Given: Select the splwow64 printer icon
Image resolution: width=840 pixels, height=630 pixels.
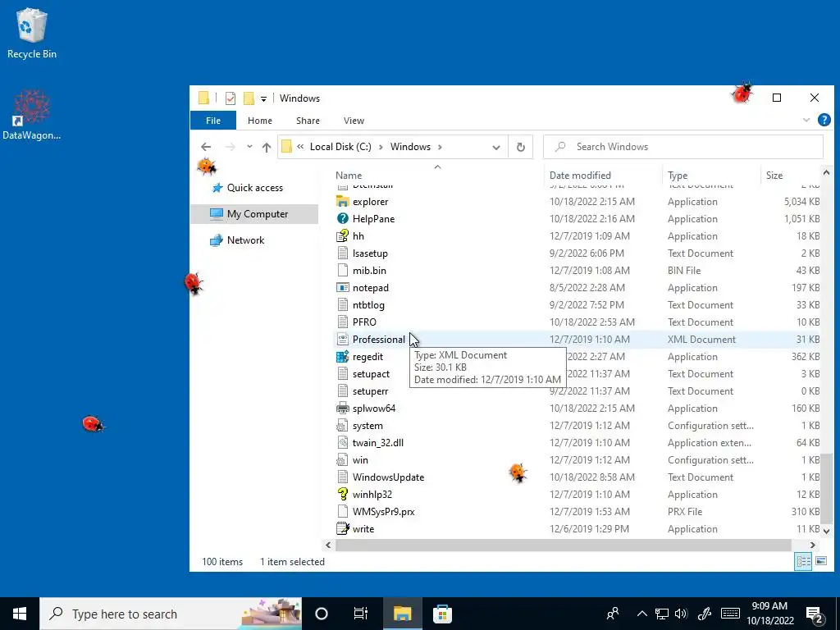Looking at the screenshot, I should (342, 409).
